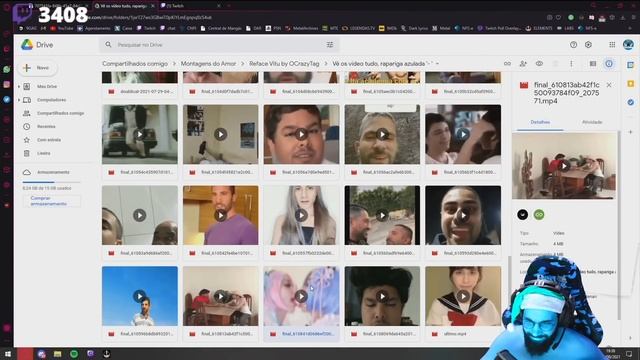Screen dimensions: 640x360
Task: Open Recentes in the sidebar
Action: point(46,127)
